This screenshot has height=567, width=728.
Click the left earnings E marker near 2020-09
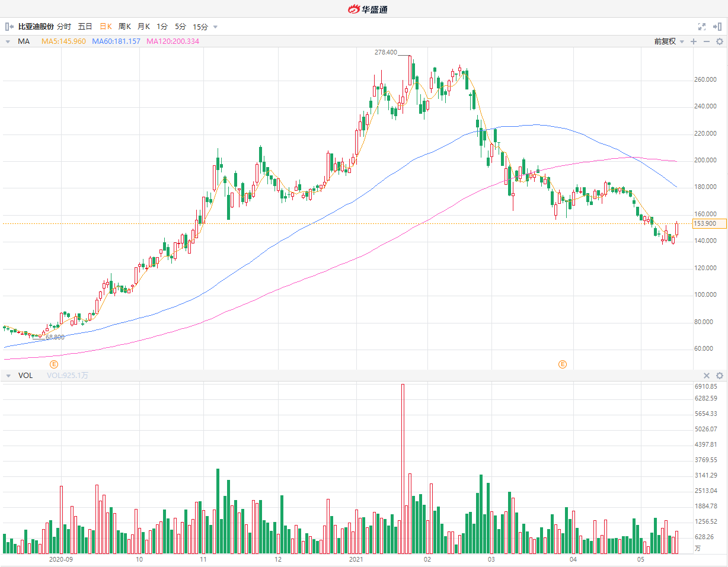coord(54,364)
